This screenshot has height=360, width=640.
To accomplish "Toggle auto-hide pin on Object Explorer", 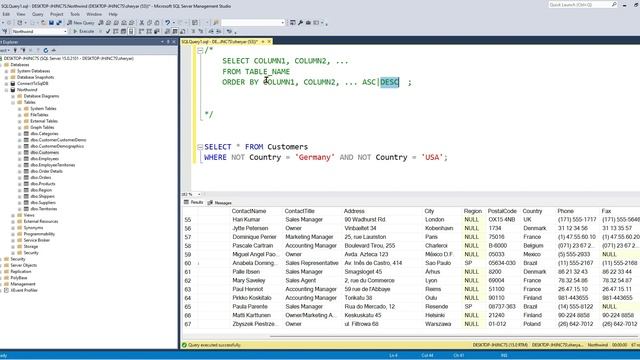I will click(x=168, y=42).
